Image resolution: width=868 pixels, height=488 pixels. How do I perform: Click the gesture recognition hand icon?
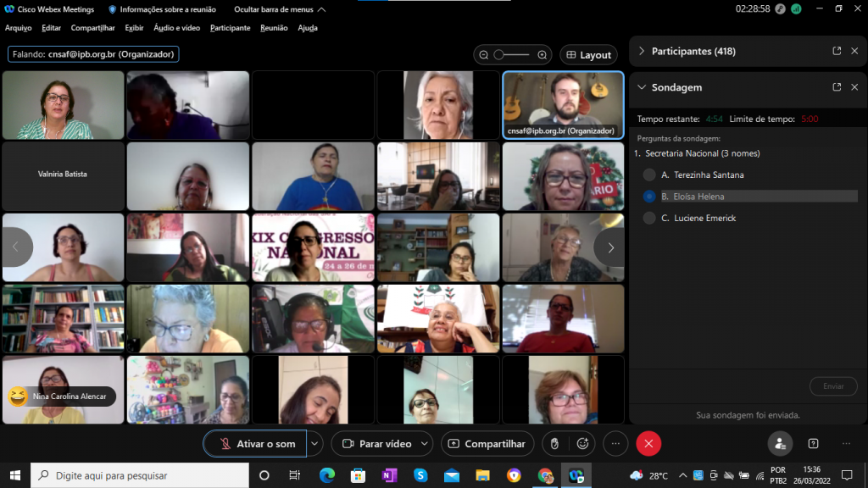point(554,444)
